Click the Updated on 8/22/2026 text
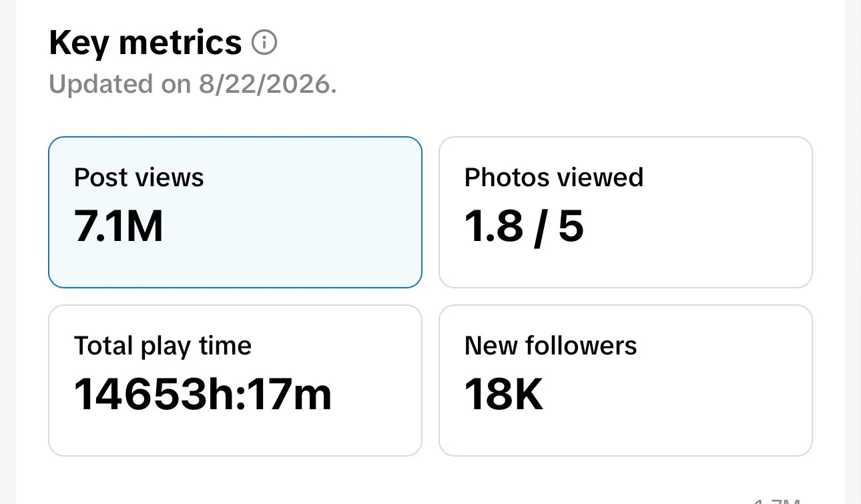The image size is (861, 504). (x=193, y=84)
